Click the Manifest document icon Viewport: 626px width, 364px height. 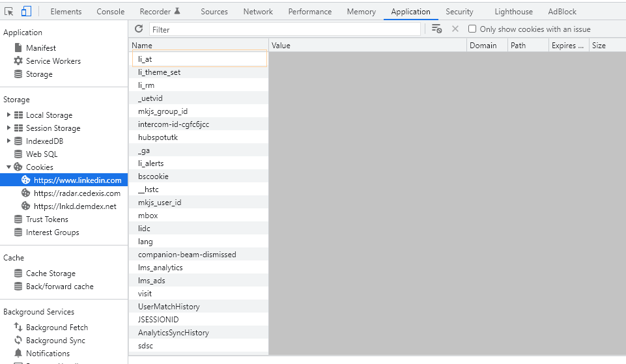(18, 48)
